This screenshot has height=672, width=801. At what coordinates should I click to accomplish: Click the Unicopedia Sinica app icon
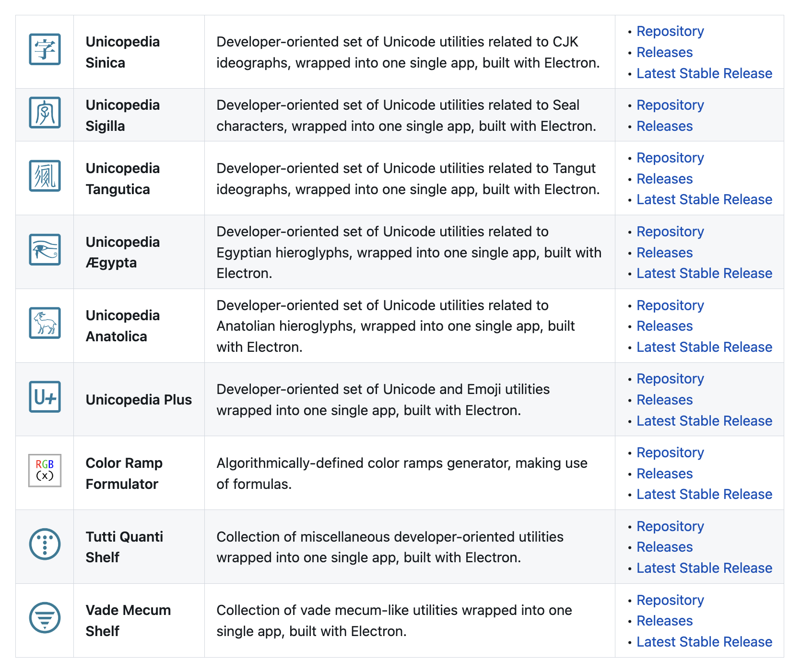45,49
